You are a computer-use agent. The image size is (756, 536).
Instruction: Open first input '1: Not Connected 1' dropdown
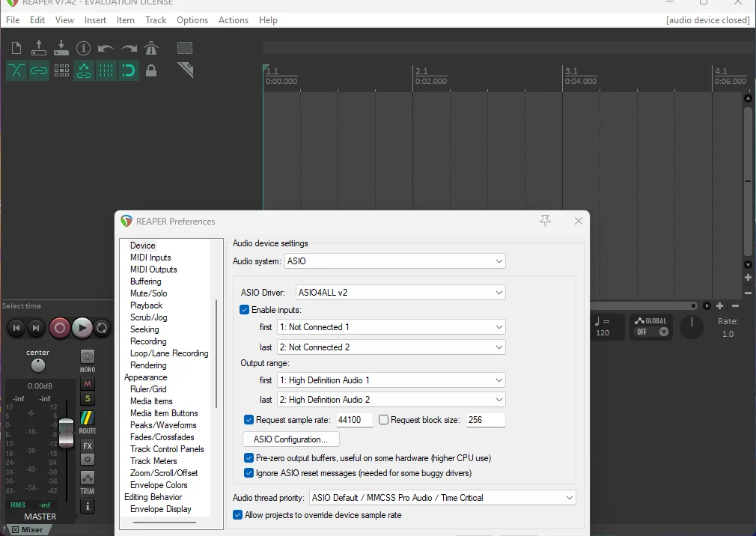pos(391,327)
